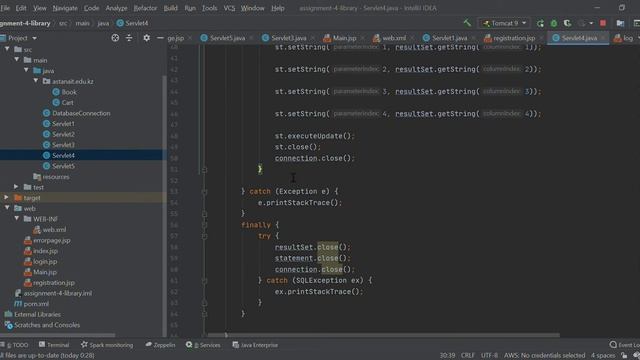Open the TODO tool window
Viewport: 640px width, 360px height.
(15, 345)
